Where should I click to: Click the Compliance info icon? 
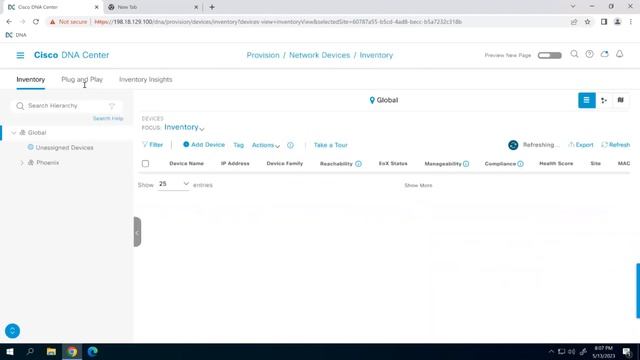point(520,164)
